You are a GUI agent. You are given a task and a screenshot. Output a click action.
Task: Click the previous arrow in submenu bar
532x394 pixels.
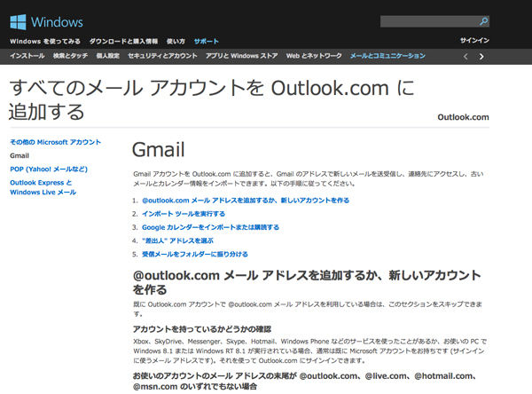(465, 56)
